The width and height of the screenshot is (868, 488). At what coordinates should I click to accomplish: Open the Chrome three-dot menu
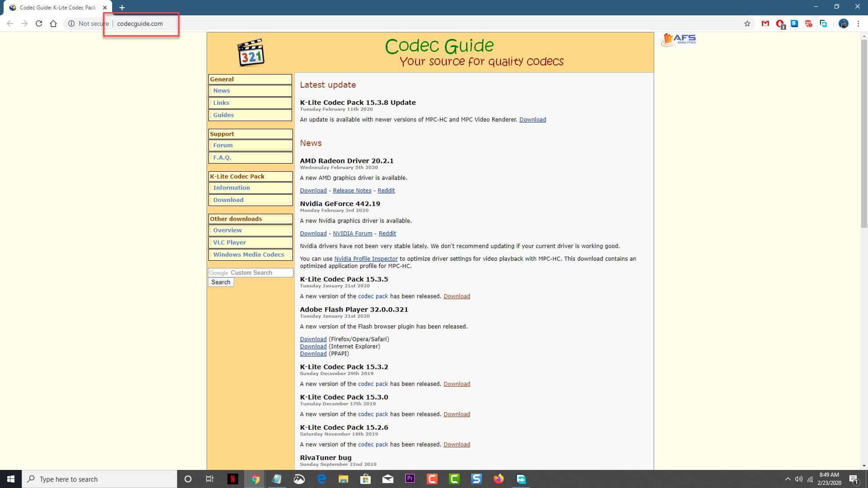(858, 23)
